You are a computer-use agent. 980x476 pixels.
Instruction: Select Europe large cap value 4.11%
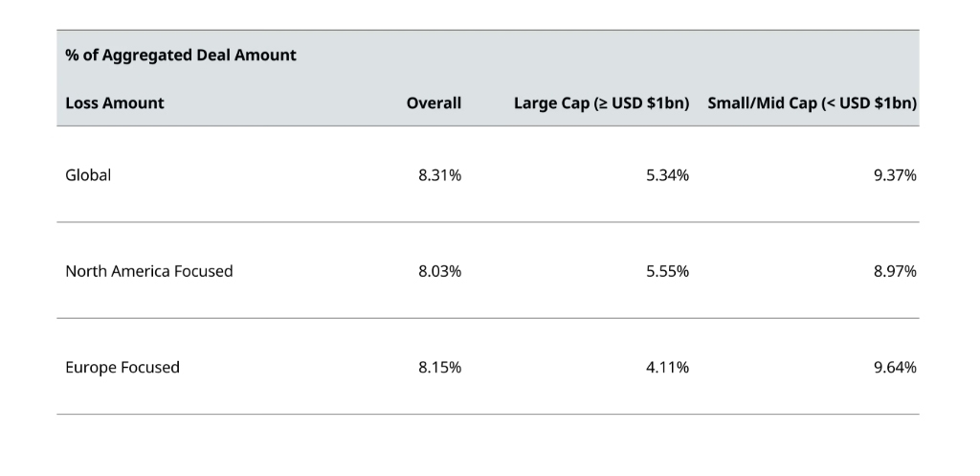click(667, 367)
